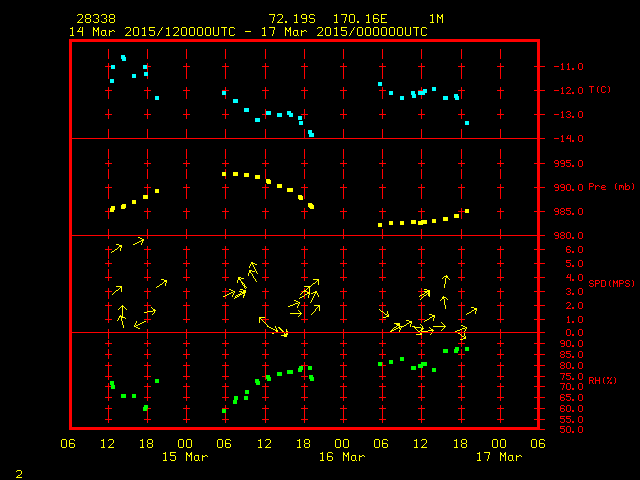Click the 1M label in the header

(436, 19)
